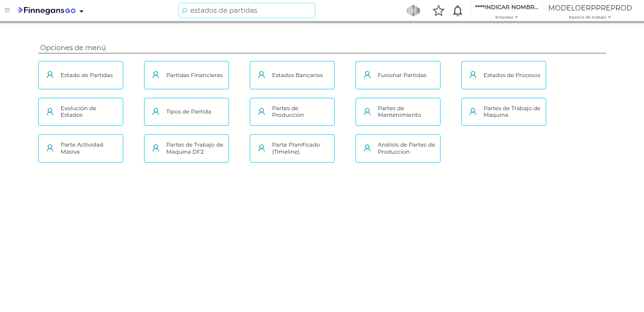
Task: Open the notifications bell icon
Action: 458,11
